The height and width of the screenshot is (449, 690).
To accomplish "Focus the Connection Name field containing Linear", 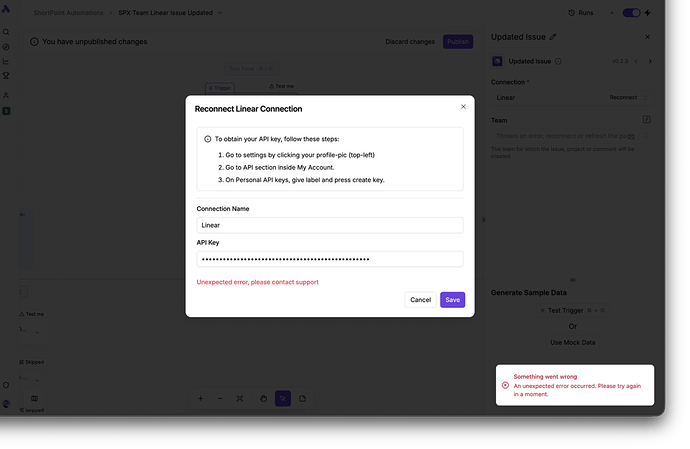I will [x=330, y=225].
